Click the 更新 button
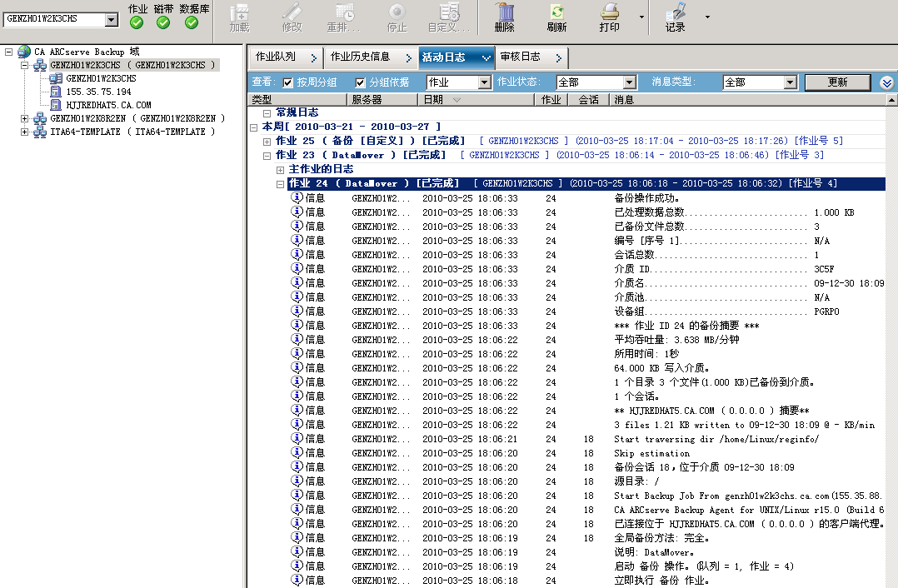The height and width of the screenshot is (588, 898). click(837, 82)
